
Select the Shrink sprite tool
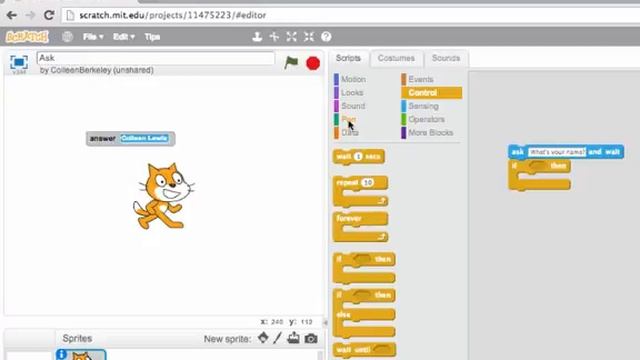coord(309,37)
